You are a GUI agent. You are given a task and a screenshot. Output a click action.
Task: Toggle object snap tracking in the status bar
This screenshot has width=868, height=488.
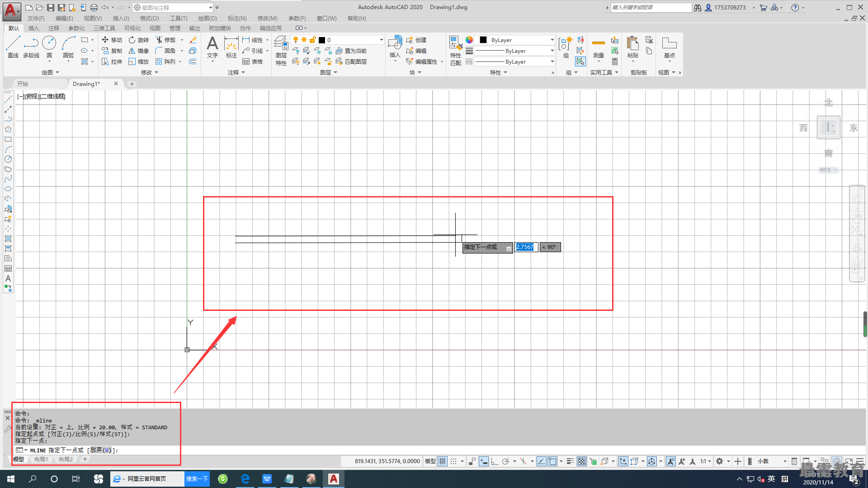click(x=541, y=461)
